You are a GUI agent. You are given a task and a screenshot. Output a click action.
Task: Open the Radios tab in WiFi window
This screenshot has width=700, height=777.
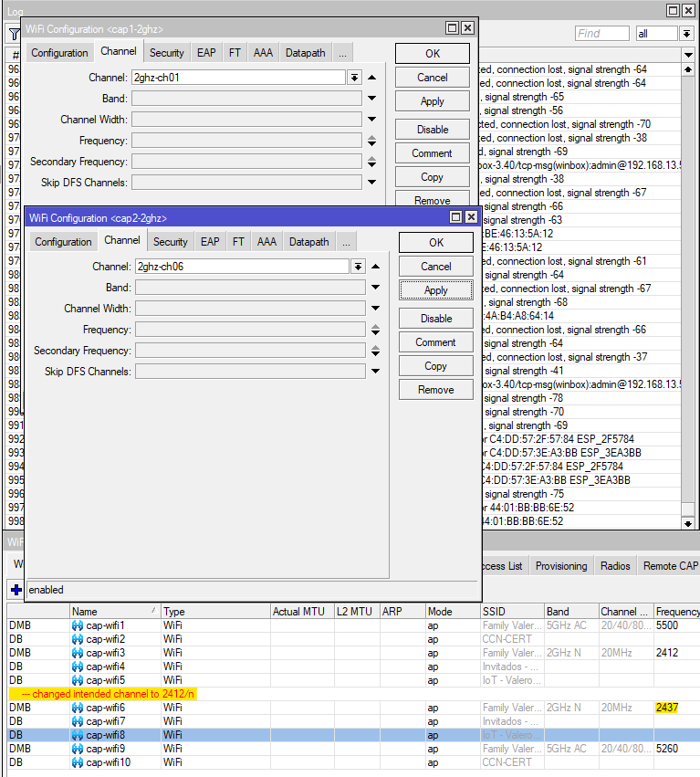click(x=615, y=566)
